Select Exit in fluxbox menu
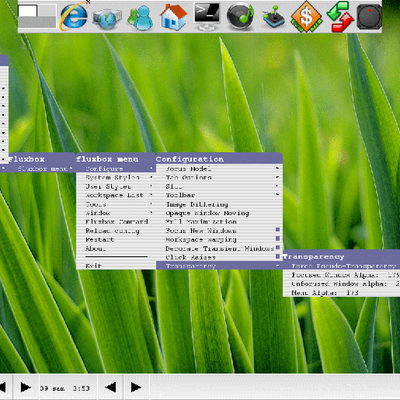 click(116, 266)
